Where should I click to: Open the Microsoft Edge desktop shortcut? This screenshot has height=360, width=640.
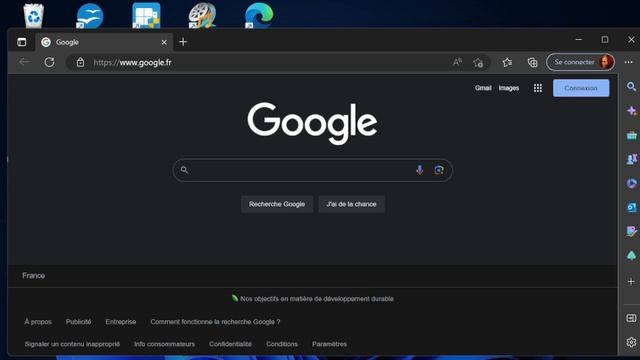tap(259, 15)
